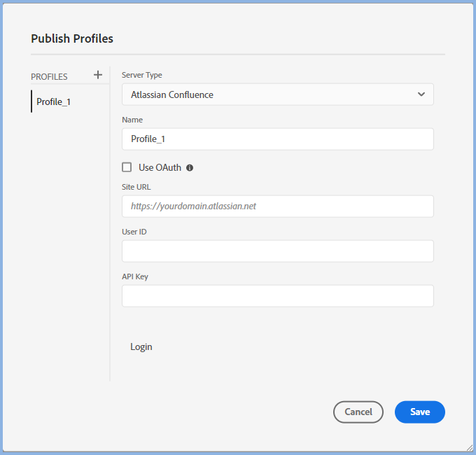The height and width of the screenshot is (455, 476).
Task: Click inside the API Key field
Action: tap(277, 296)
